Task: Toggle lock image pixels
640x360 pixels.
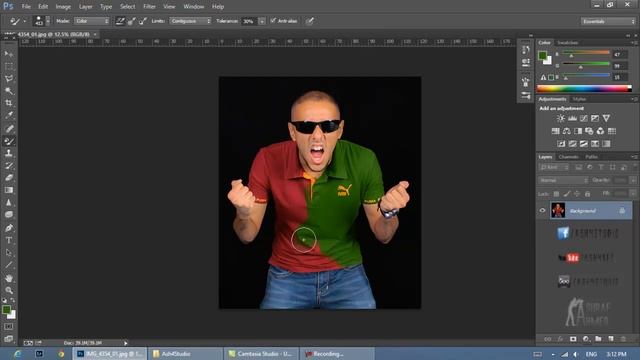Action: click(567, 194)
